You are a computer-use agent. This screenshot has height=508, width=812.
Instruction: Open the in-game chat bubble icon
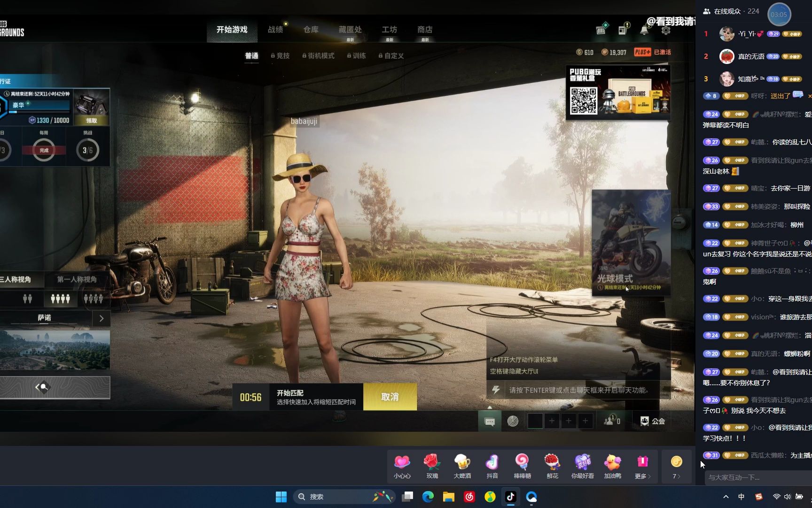[x=490, y=421]
